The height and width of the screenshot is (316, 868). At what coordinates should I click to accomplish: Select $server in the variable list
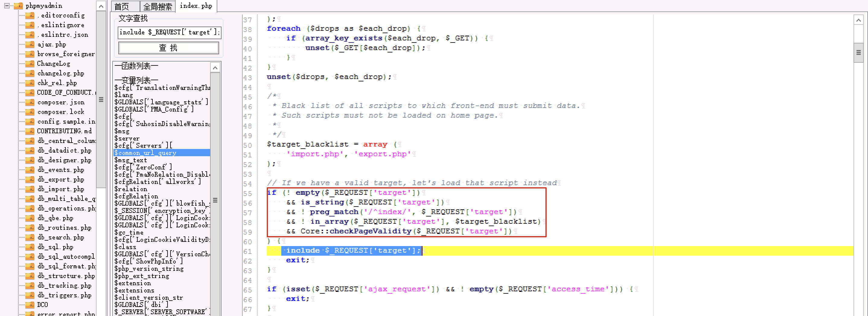pyautogui.click(x=127, y=138)
